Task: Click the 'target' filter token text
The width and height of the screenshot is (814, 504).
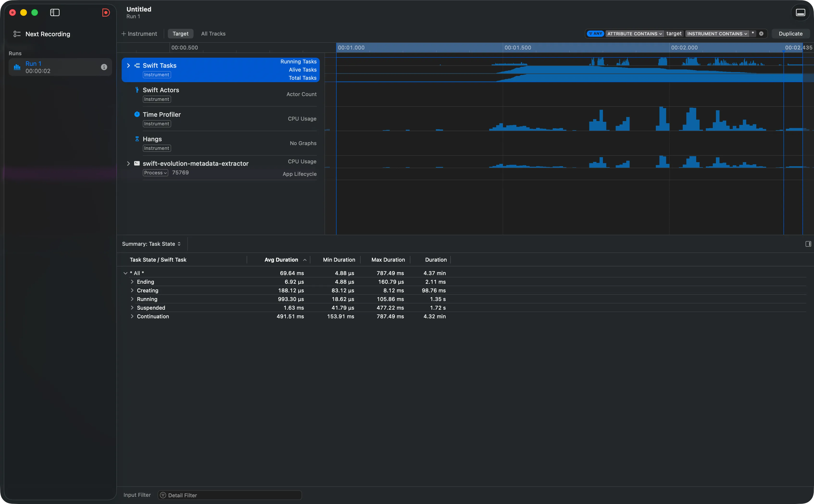Action: [674, 34]
